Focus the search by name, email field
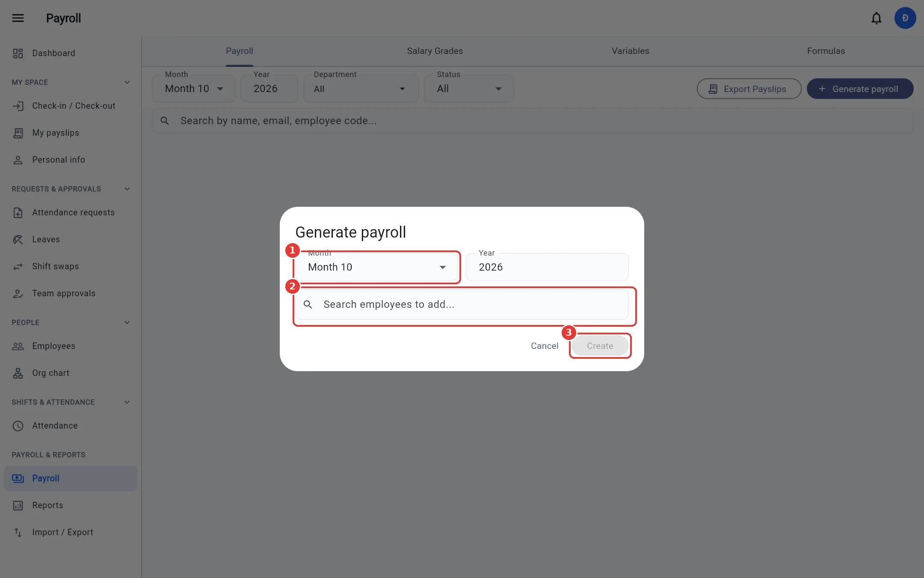924x578 pixels. click(x=533, y=121)
